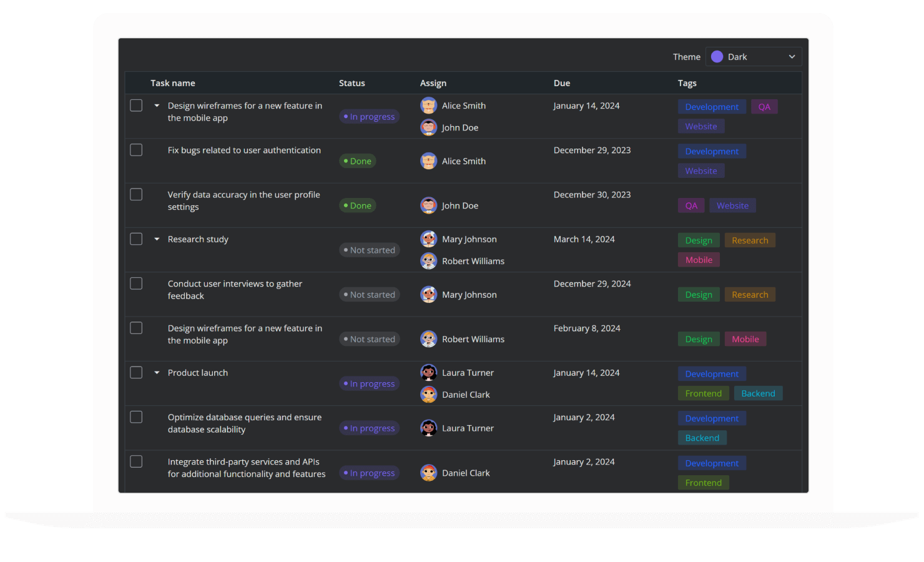The width and height of the screenshot is (924, 562).
Task: Check the box for Optimize database queries task
Action: pos(136,417)
